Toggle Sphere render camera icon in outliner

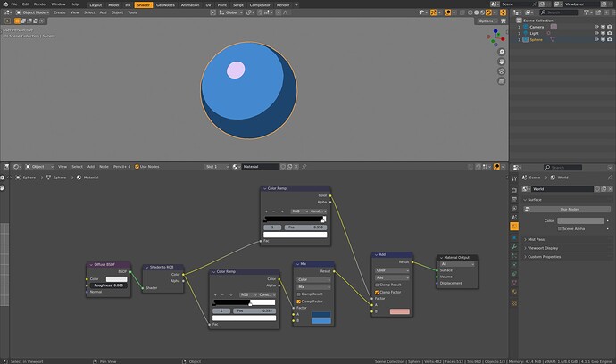[x=610, y=39]
